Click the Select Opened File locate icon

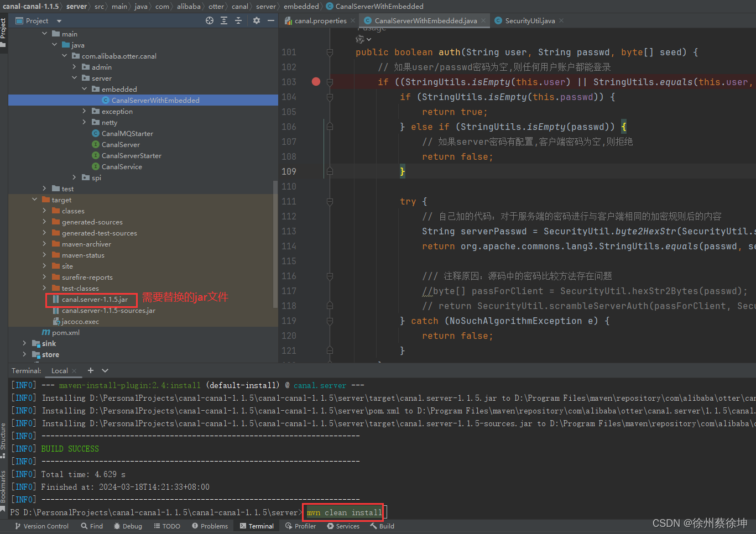coord(210,20)
